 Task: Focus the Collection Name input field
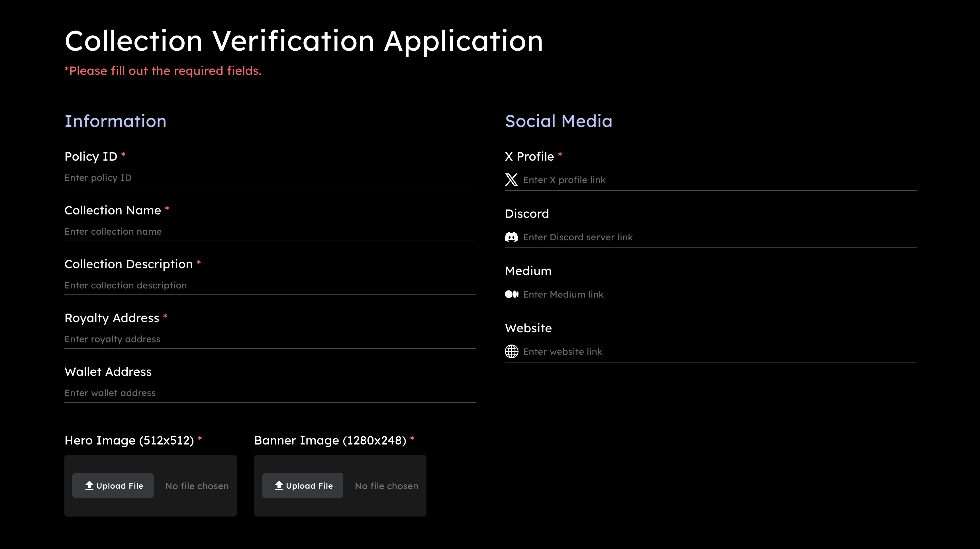click(x=270, y=232)
